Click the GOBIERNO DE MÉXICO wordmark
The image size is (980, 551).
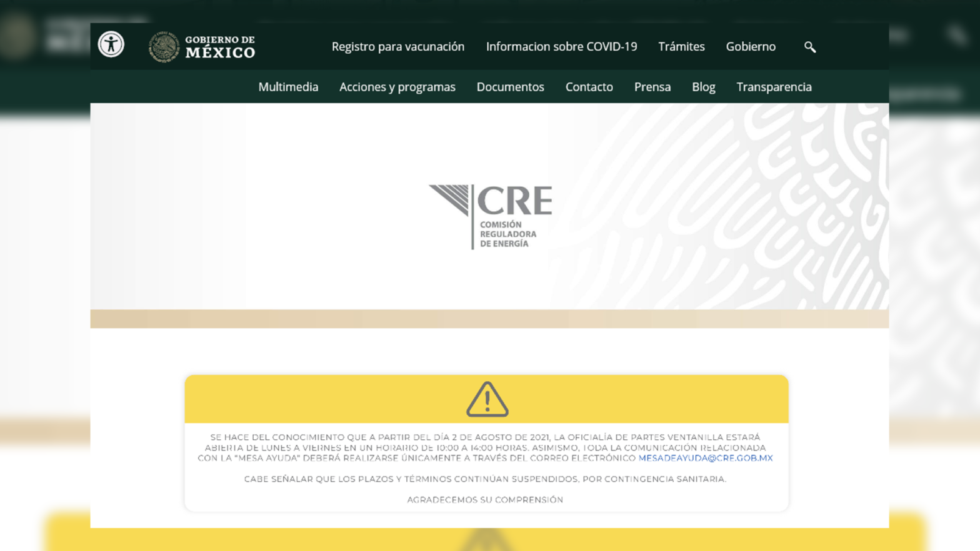pos(220,47)
